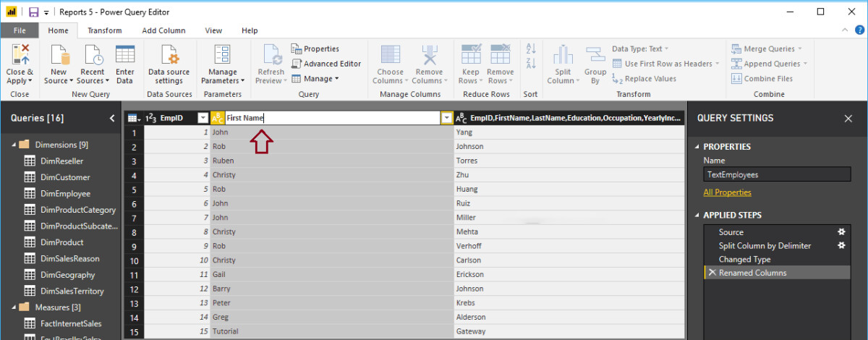This screenshot has width=868, height=340.
Task: Click the query Name field TextEmployees
Action: [x=777, y=174]
